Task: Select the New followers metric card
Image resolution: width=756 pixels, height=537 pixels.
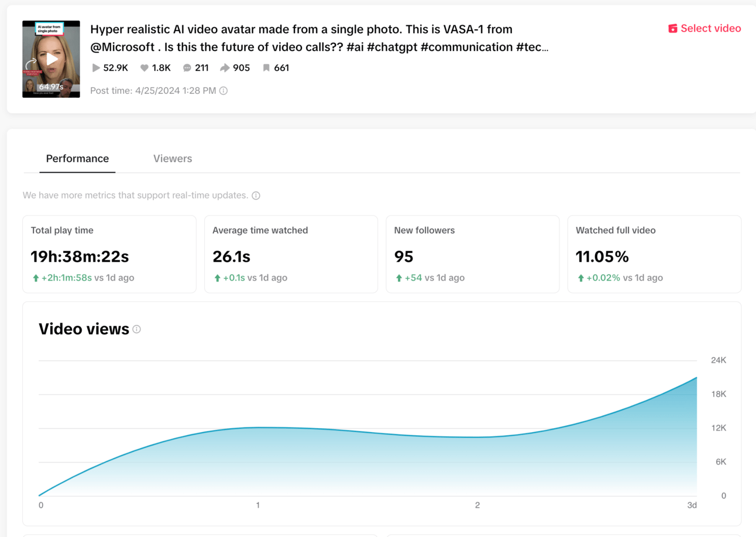Action: [473, 254]
